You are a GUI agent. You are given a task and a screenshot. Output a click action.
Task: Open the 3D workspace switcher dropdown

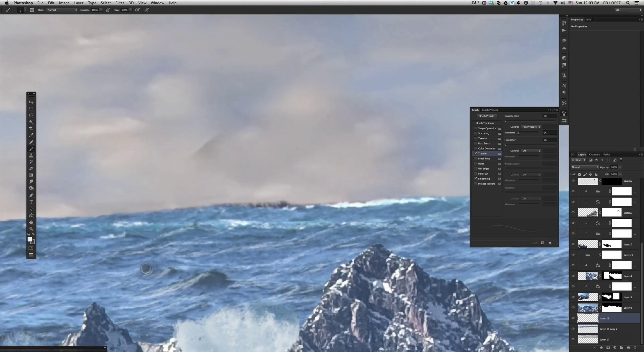[x=628, y=10]
